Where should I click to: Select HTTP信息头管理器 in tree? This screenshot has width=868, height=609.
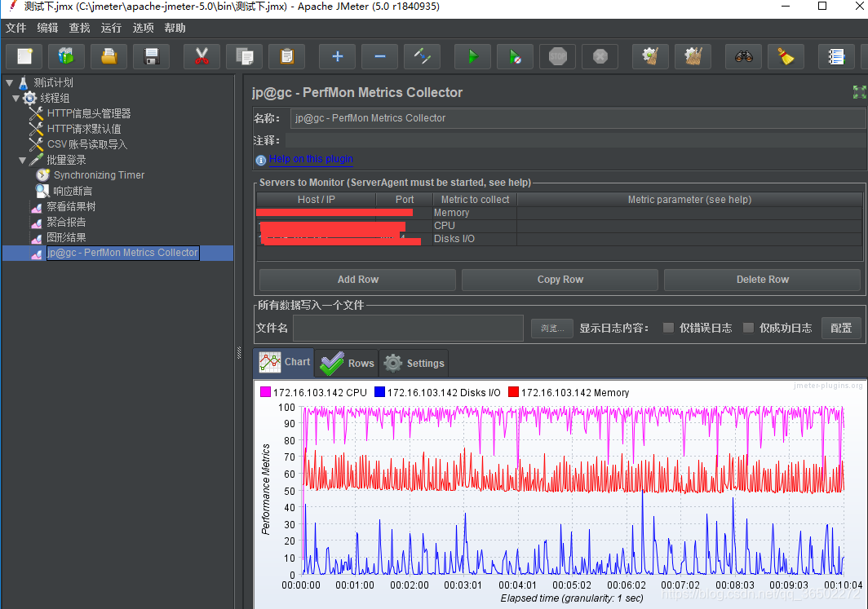[x=89, y=113]
